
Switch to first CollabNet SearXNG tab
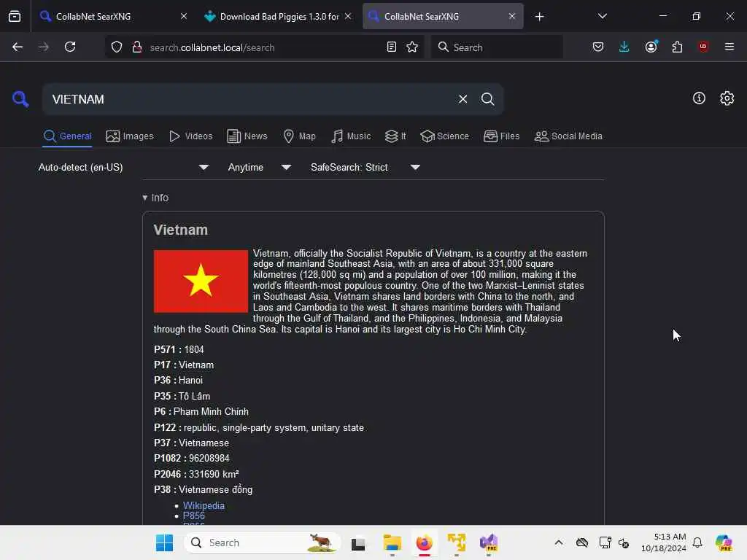[115, 16]
